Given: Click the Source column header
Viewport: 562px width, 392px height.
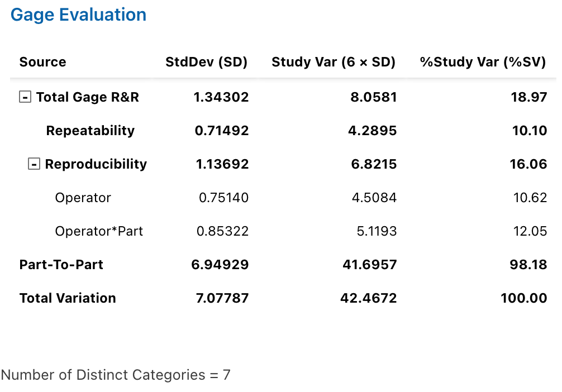Looking at the screenshot, I should (x=42, y=62).
